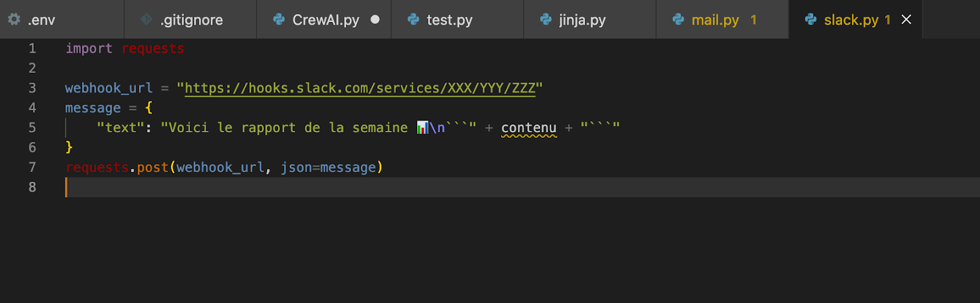Click the git icon on .gitignore tab

[x=146, y=20]
